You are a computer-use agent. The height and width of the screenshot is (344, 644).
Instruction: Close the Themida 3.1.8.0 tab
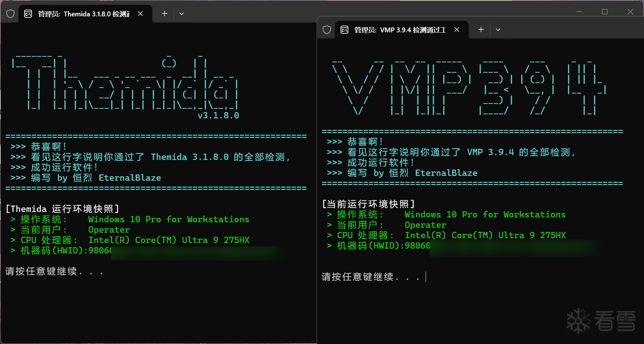(x=140, y=14)
